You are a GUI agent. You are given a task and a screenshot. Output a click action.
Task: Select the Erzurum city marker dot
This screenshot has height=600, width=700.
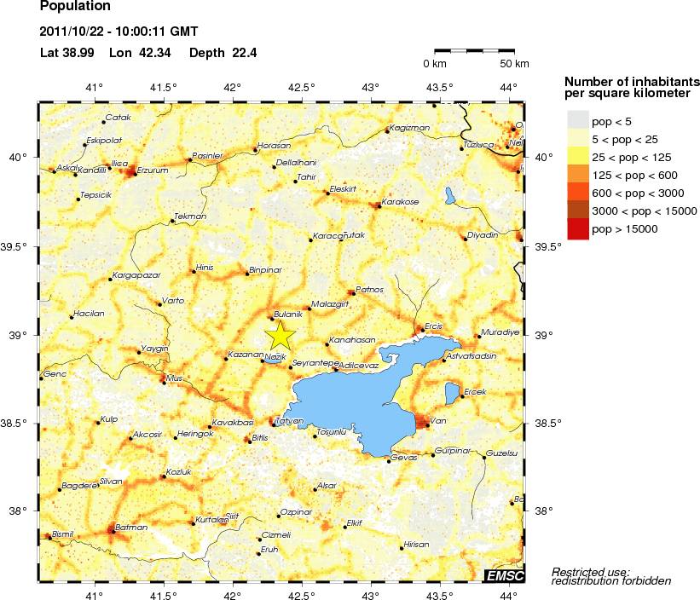tap(136, 174)
